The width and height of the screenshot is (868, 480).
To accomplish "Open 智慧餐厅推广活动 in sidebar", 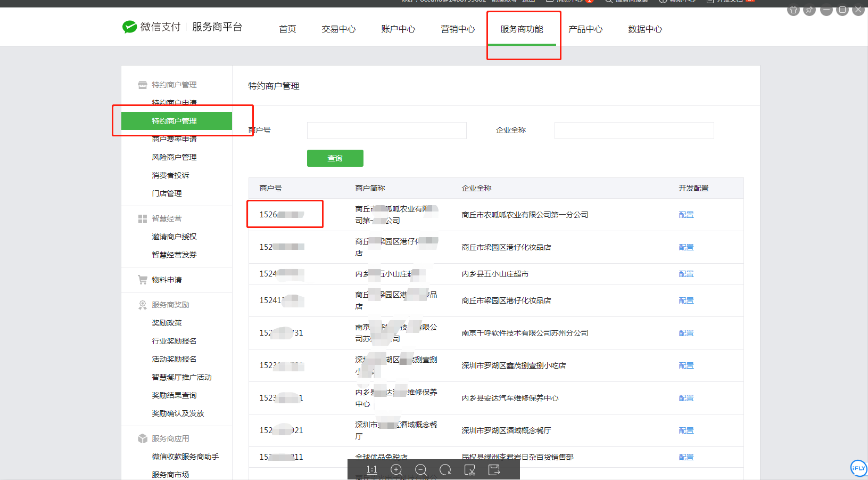I will tap(181, 377).
